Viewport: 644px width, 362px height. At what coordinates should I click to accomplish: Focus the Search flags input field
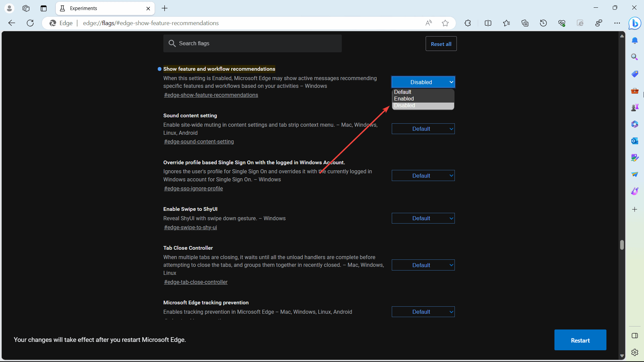(x=253, y=43)
